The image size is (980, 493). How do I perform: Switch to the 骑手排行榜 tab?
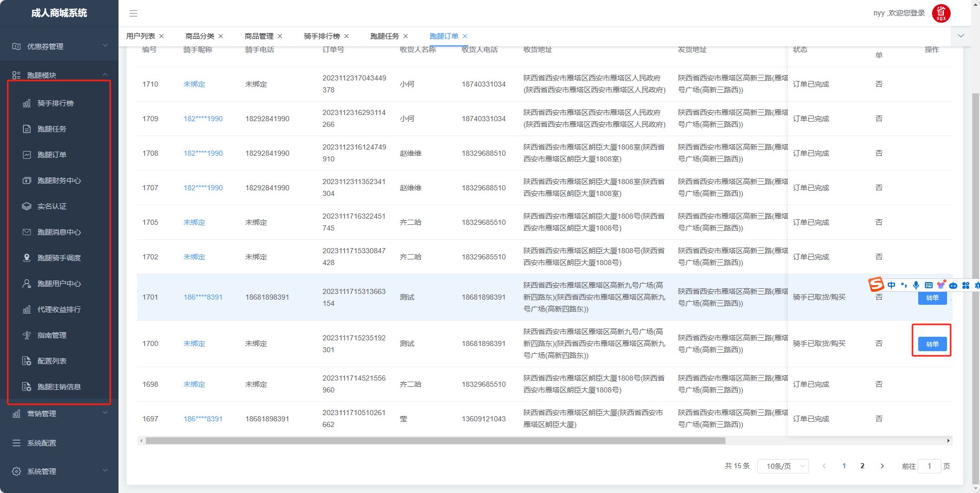pyautogui.click(x=322, y=36)
